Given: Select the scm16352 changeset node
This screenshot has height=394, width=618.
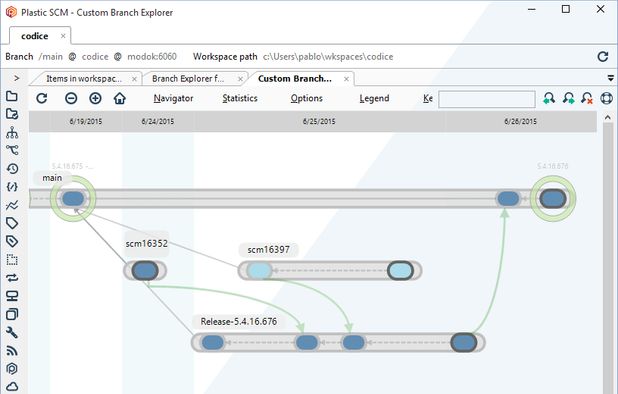Looking at the screenshot, I should 145,271.
